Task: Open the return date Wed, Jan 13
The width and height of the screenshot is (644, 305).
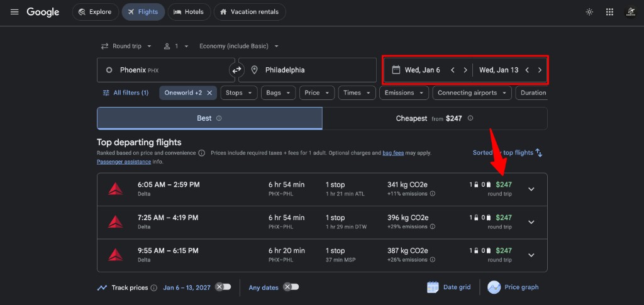Action: click(x=499, y=70)
